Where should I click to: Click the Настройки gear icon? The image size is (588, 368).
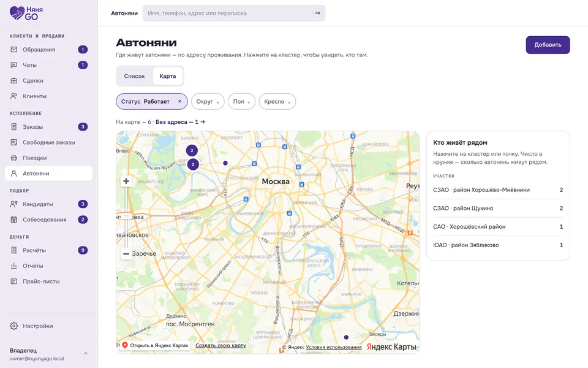pos(14,326)
